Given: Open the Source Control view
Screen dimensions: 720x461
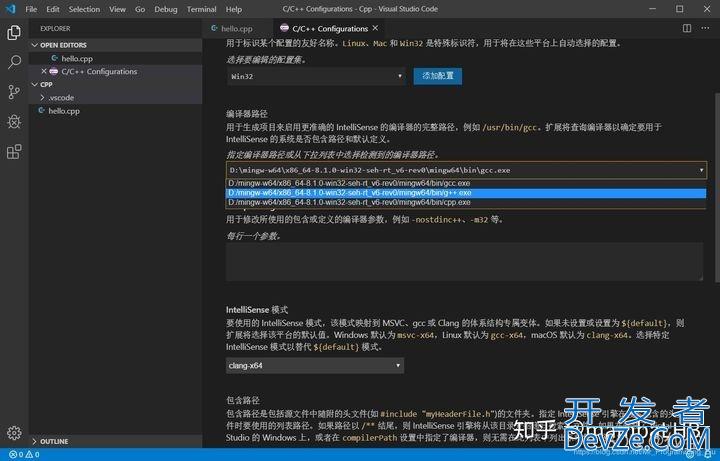Looking at the screenshot, I should point(14,92).
